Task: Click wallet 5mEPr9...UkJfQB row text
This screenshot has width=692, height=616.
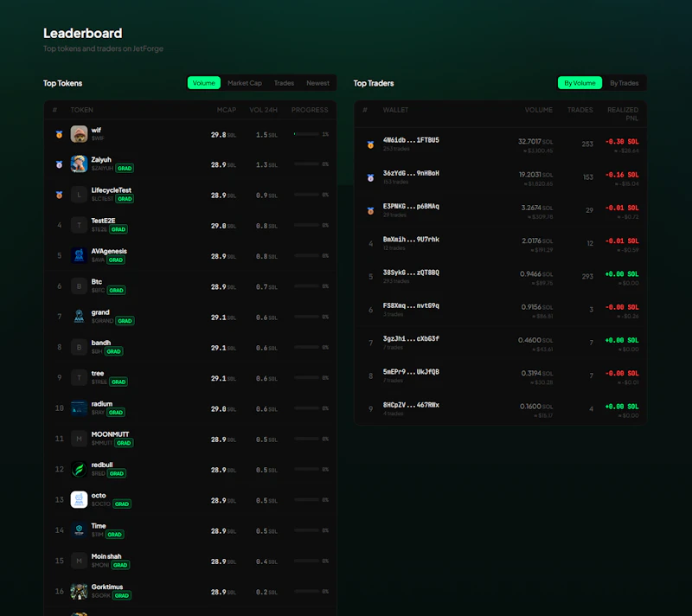Action: click(411, 371)
